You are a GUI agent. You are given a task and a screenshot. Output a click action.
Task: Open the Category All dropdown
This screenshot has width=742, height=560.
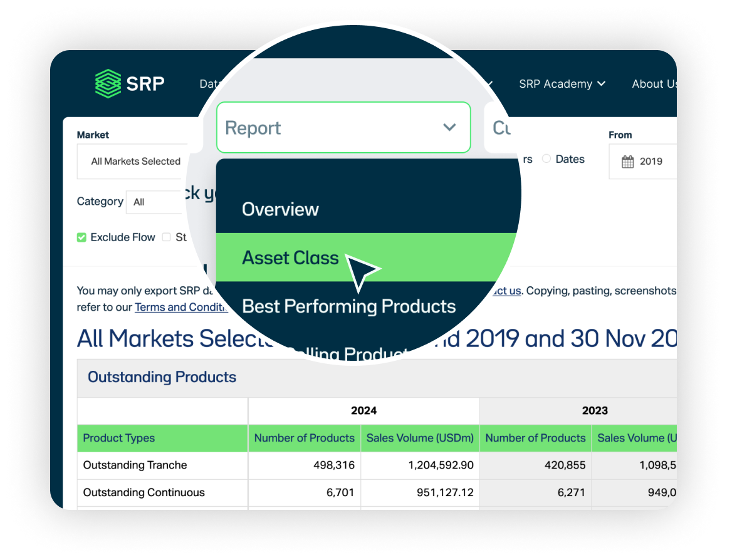point(154,202)
